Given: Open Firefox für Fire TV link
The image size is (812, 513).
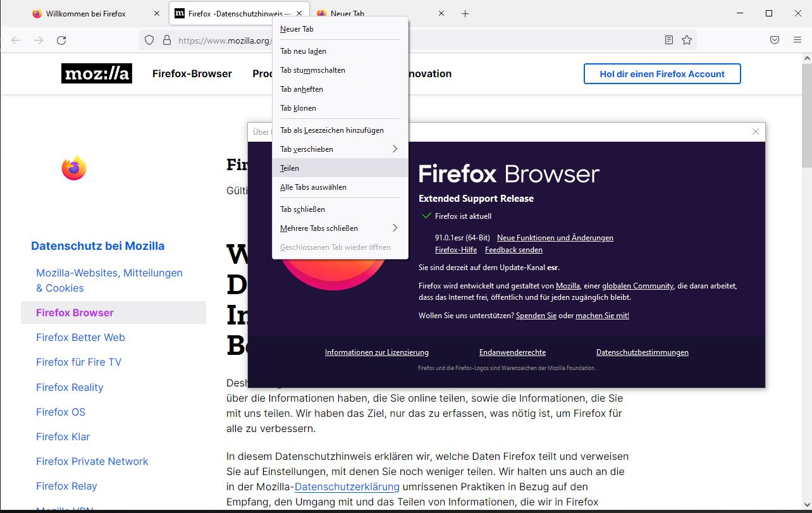Looking at the screenshot, I should click(78, 362).
